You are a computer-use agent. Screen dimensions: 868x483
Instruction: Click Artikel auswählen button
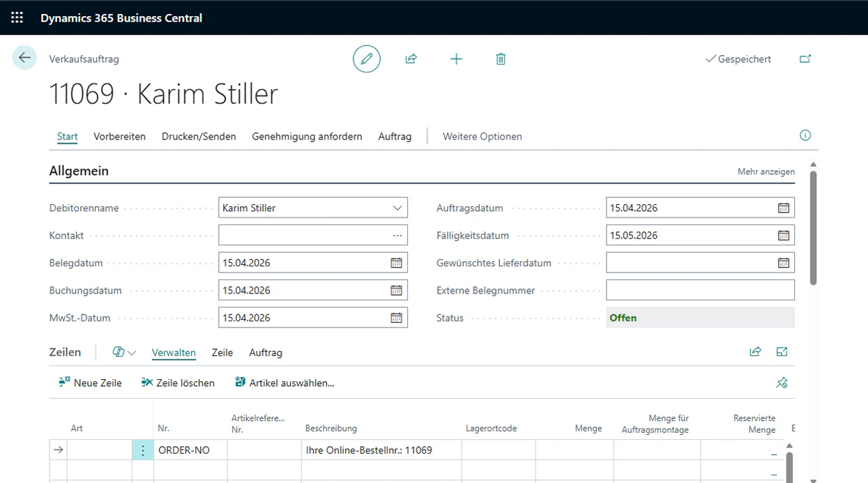(x=284, y=383)
